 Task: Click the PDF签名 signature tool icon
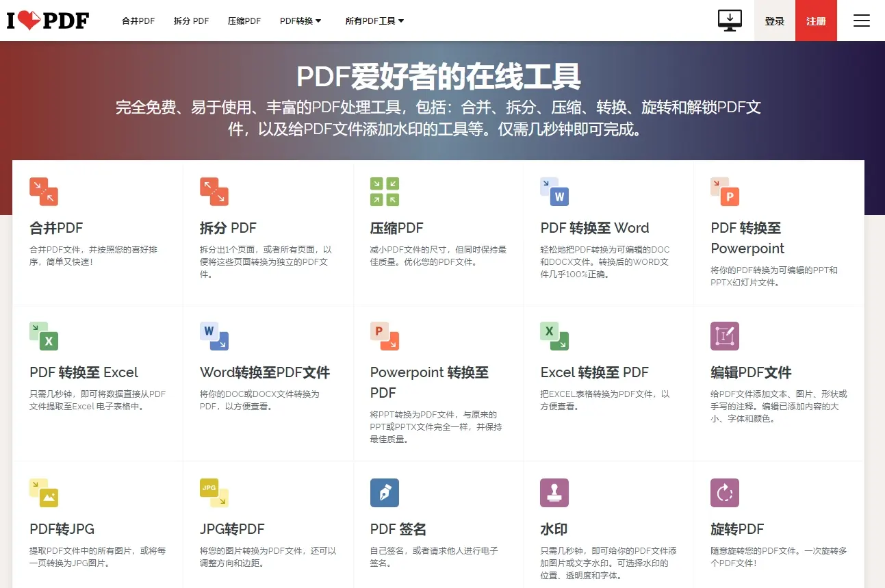click(384, 492)
